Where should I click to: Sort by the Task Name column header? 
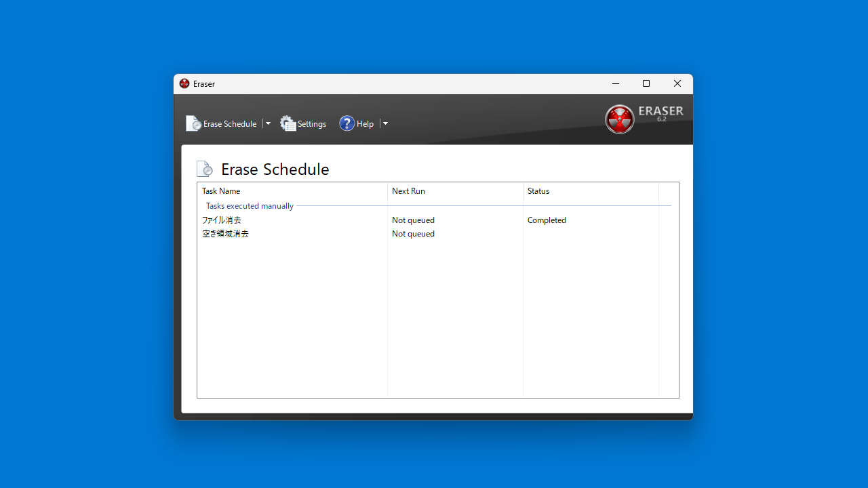(x=292, y=191)
